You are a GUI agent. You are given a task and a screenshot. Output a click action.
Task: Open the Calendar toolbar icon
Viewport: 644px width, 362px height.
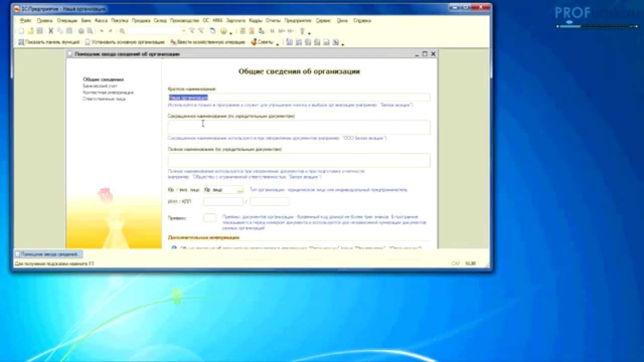[x=252, y=31]
